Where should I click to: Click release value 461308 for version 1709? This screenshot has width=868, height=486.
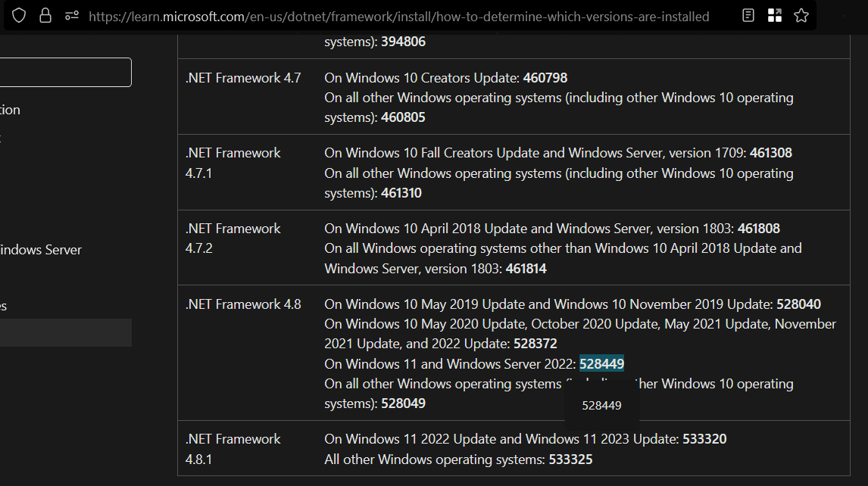[770, 153]
